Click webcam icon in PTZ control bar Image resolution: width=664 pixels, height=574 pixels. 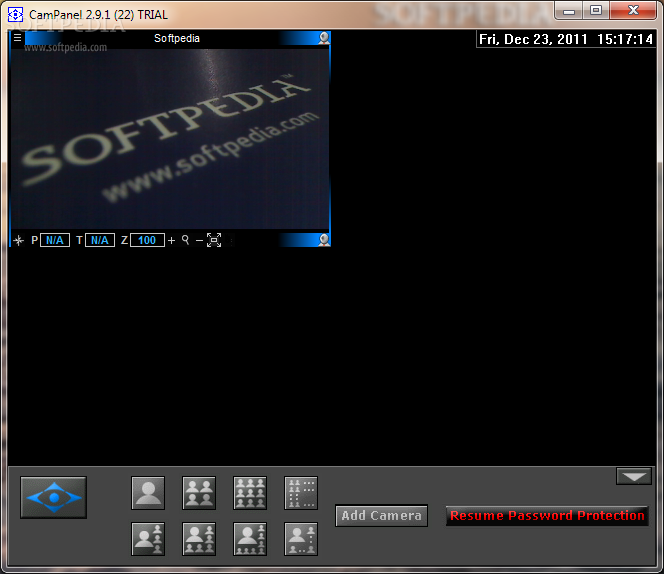pyautogui.click(x=324, y=240)
